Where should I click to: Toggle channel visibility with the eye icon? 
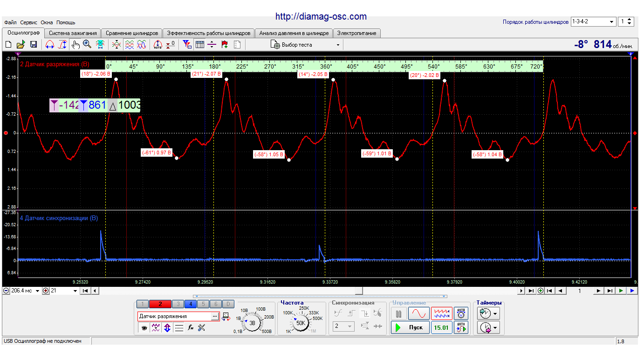point(144,328)
